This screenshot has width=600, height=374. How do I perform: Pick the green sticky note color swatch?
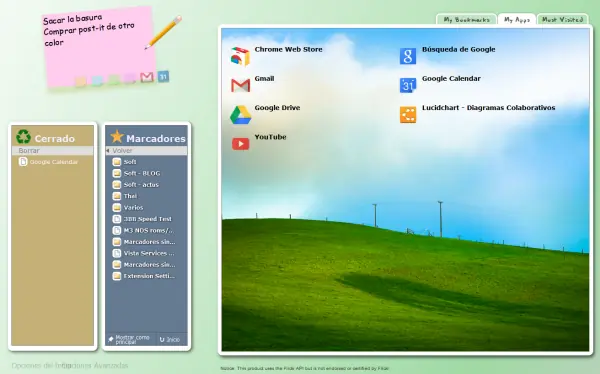coord(114,79)
